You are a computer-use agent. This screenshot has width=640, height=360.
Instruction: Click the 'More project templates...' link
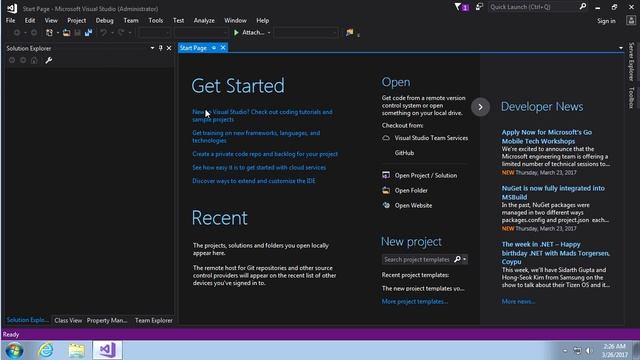click(415, 302)
